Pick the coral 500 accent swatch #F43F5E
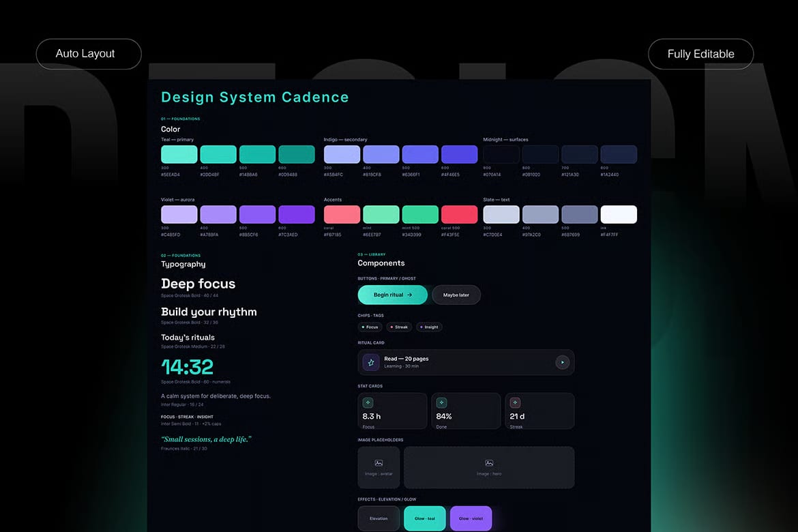798x532 pixels. (460, 214)
